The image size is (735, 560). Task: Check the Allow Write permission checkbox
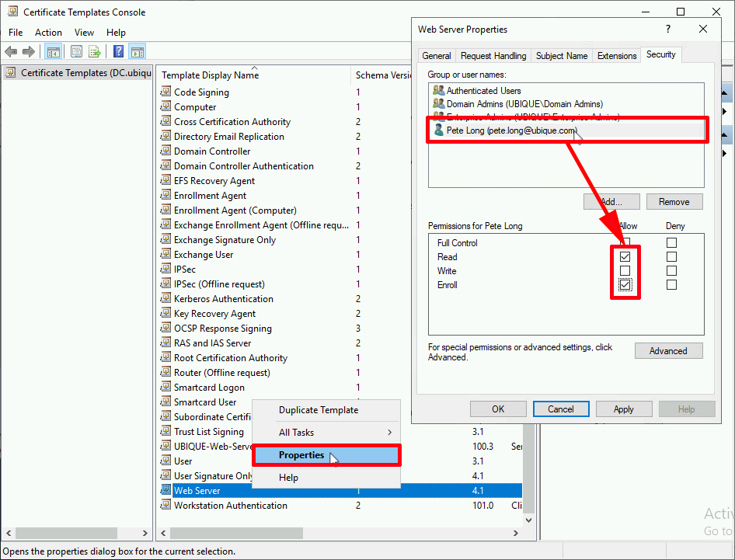(x=625, y=271)
